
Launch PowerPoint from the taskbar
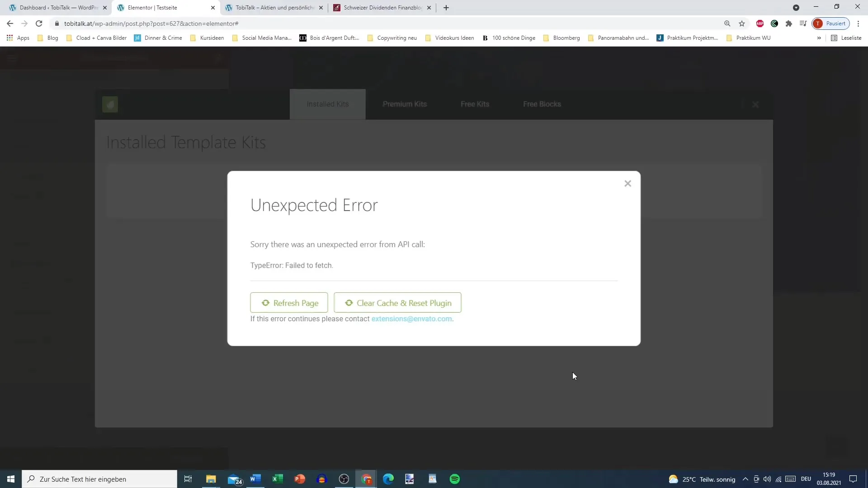[x=300, y=479]
